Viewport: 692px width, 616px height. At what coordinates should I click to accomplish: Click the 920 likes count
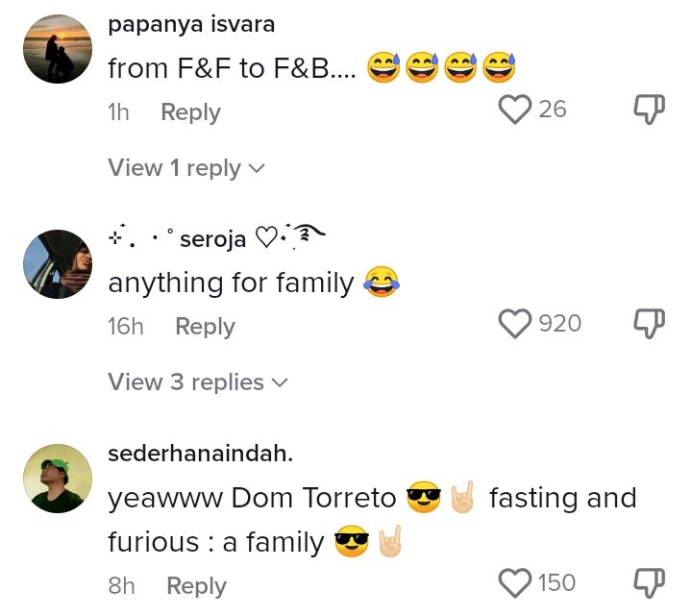[x=559, y=324]
